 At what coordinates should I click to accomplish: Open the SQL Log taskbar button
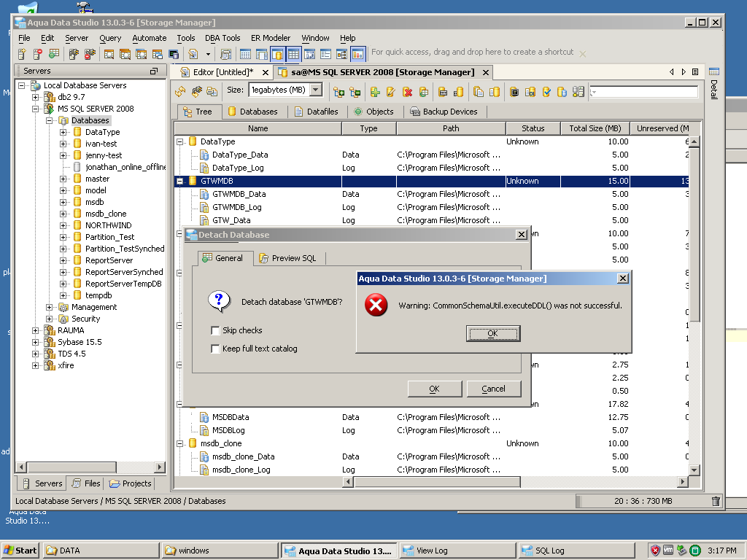point(576,551)
